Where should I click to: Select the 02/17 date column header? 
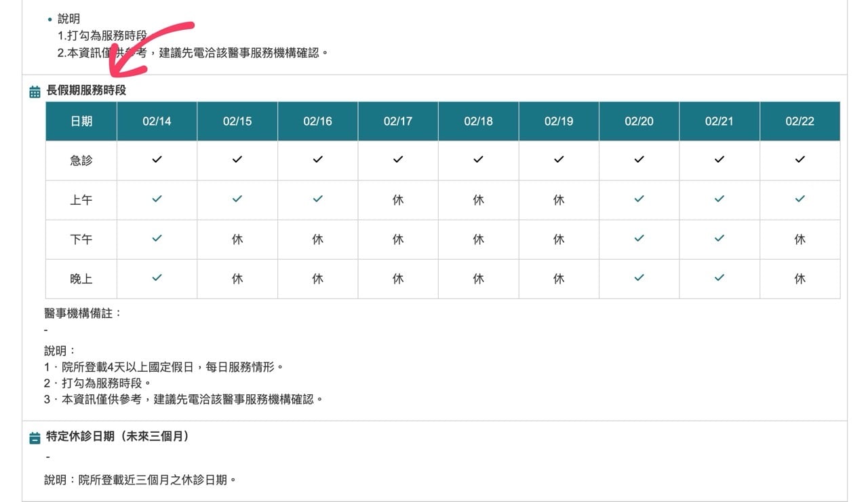[397, 121]
